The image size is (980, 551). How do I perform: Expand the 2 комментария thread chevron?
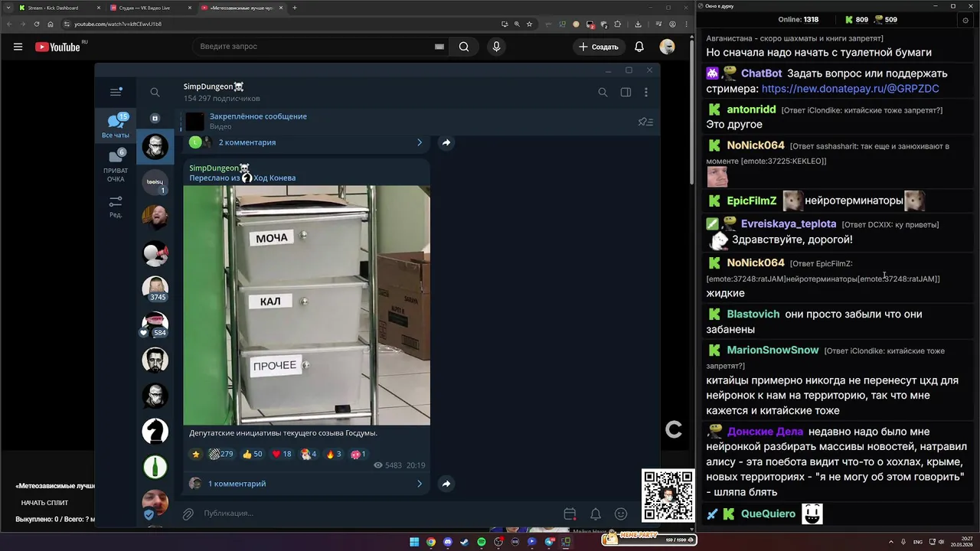pyautogui.click(x=419, y=142)
